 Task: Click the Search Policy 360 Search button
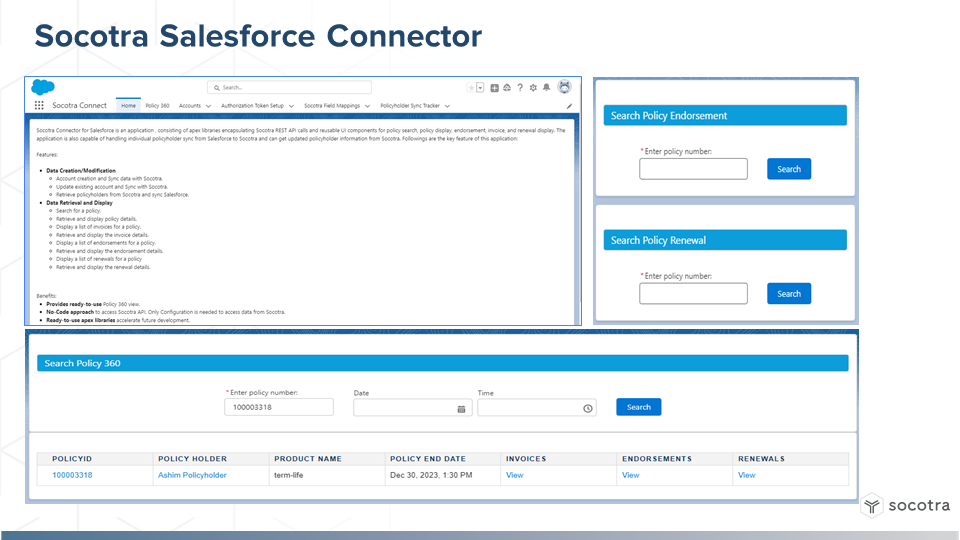[x=639, y=407]
